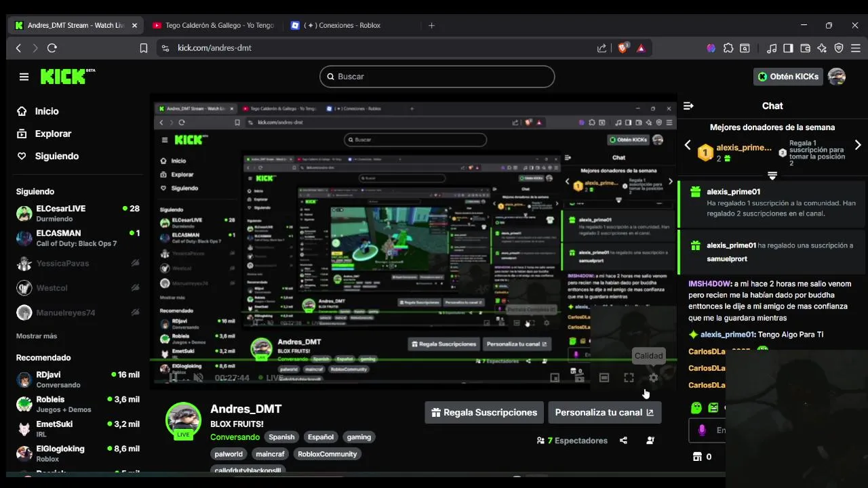Select the RobloxCommunity tag
Screen dimensions: 868x488
[327, 454]
